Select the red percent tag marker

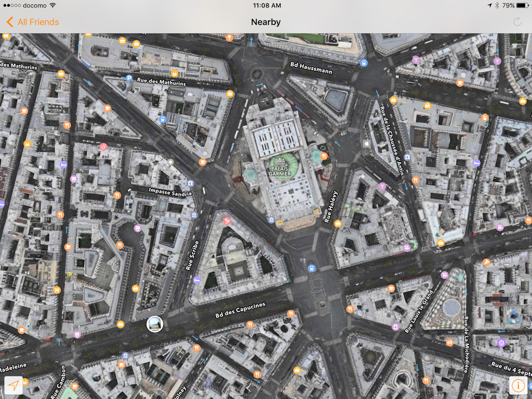pos(227,221)
